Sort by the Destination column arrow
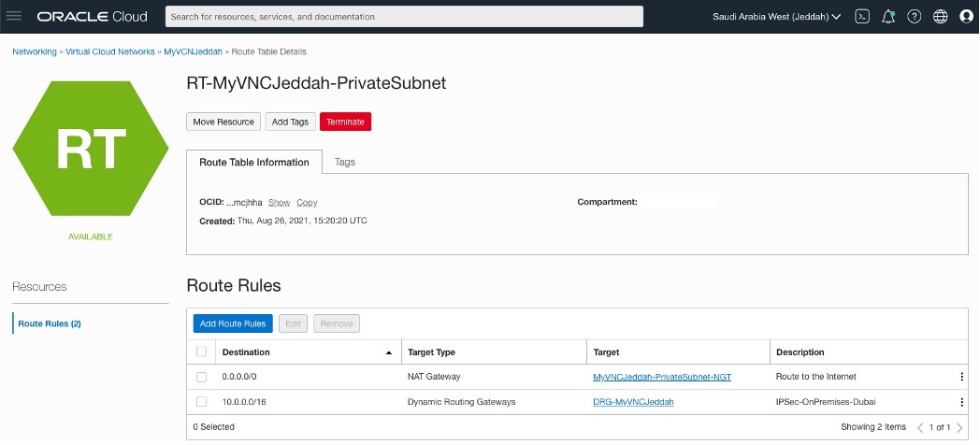Viewport: 980px width, 445px height. [389, 352]
